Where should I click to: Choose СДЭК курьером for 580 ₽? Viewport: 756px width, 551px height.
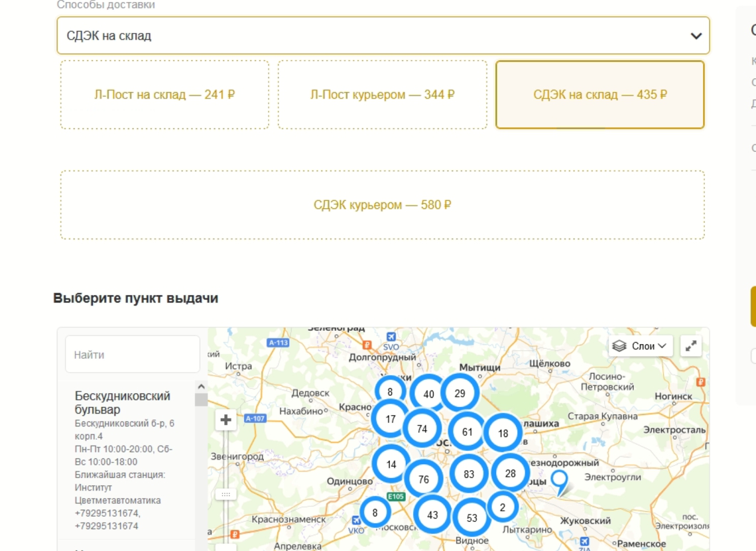point(382,205)
